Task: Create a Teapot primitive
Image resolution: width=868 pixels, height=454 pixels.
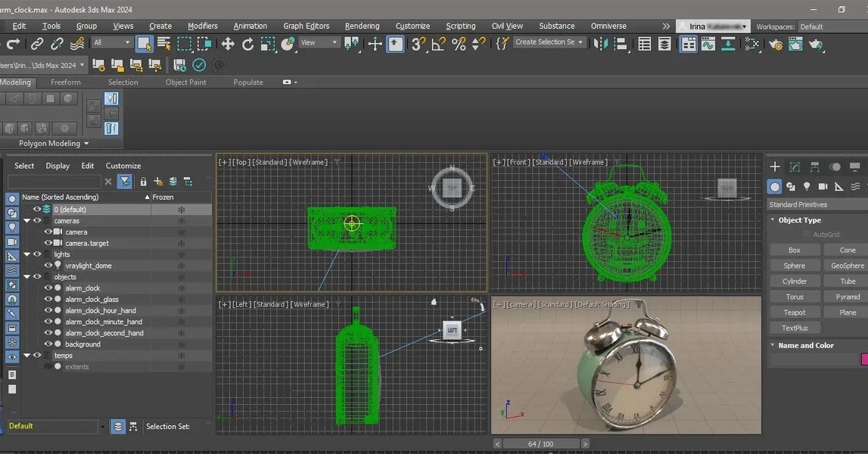Action: point(795,312)
